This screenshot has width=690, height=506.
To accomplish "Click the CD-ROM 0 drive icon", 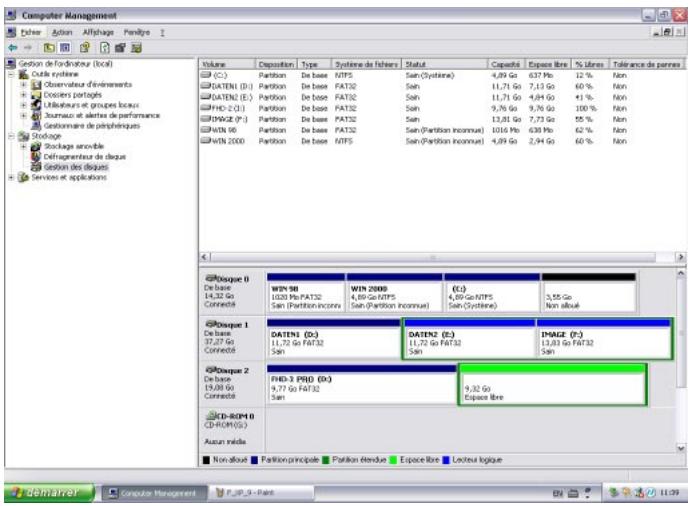I will (x=211, y=415).
